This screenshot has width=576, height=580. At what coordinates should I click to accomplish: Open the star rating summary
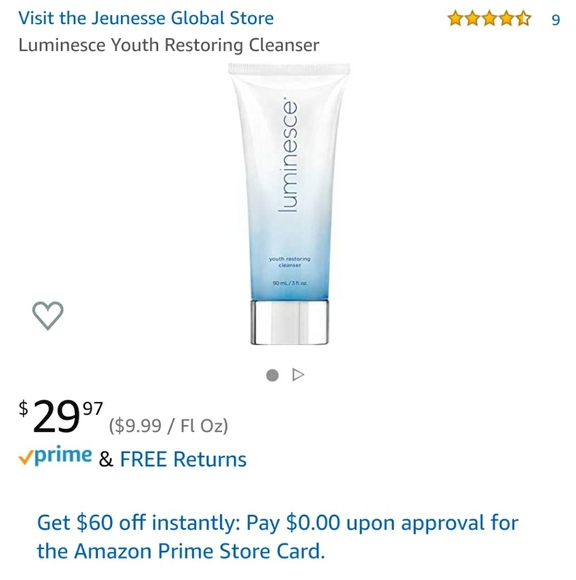[489, 18]
